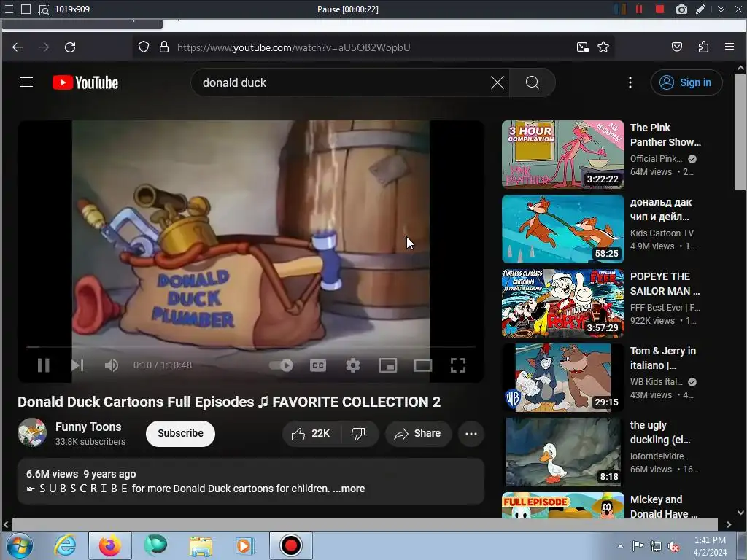Open the Firefox extensions puzzle icon
This screenshot has width=747, height=560.
703,47
